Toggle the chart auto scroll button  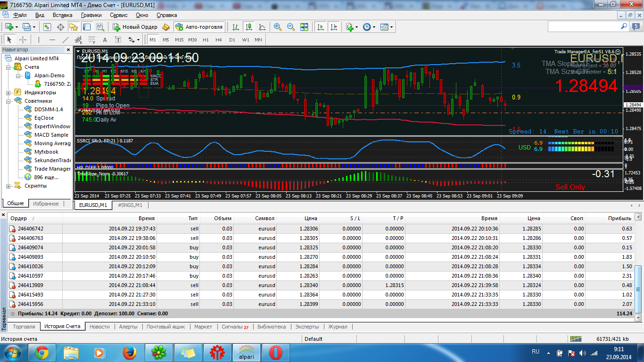tap(321, 27)
